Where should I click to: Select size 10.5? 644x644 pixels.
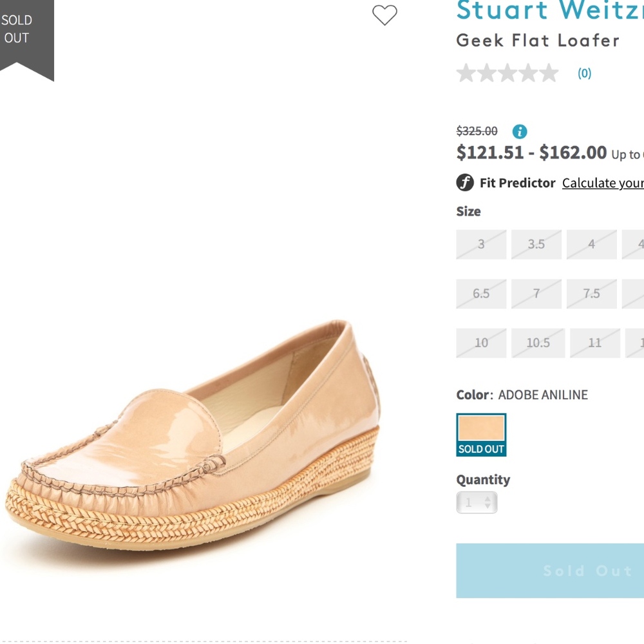538,343
